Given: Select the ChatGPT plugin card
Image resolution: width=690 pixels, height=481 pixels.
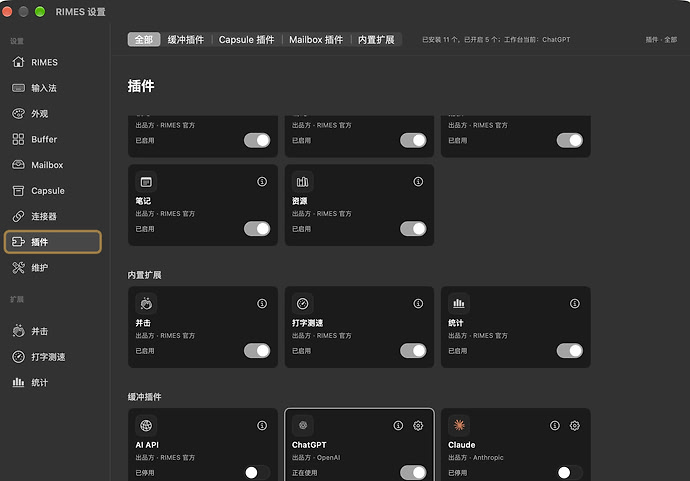Looking at the screenshot, I should pos(359,444).
